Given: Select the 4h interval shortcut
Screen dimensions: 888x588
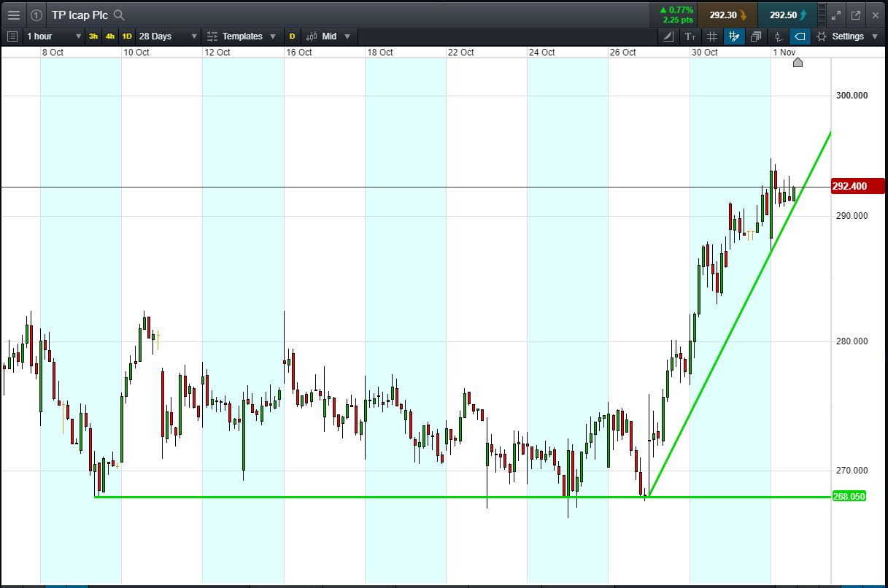Looking at the screenshot, I should [x=110, y=36].
